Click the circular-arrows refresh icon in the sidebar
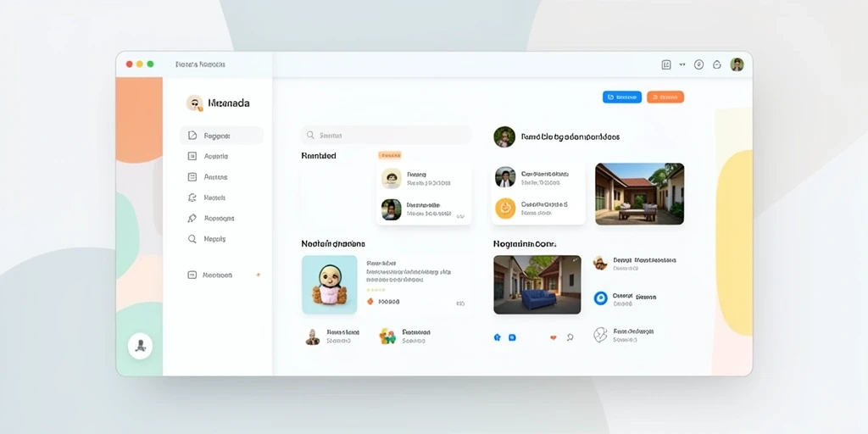This screenshot has height=434, width=868. (x=192, y=198)
